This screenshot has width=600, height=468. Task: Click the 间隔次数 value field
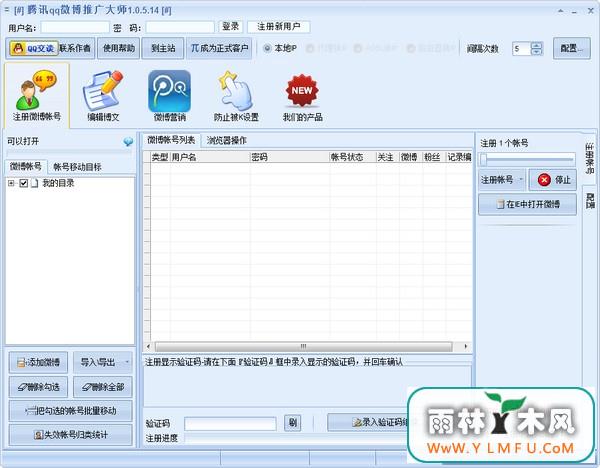click(522, 49)
